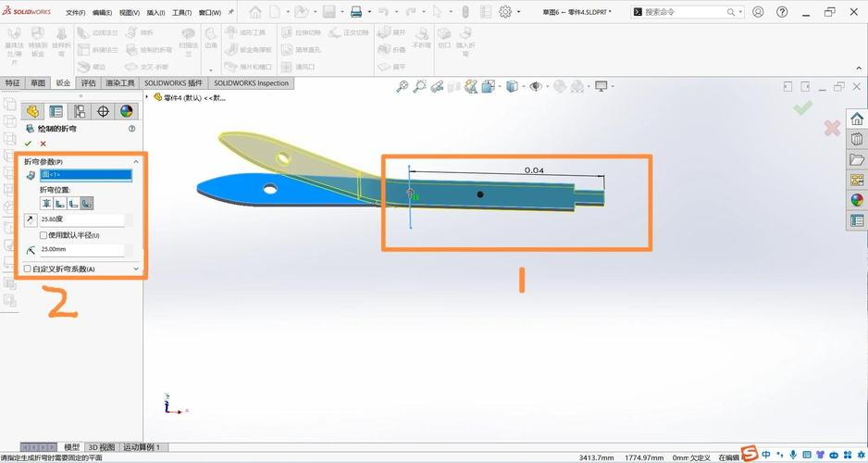Image resolution: width=868 pixels, height=463 pixels.
Task: Click Zoom to Fit in view toolbar
Action: pos(403,86)
